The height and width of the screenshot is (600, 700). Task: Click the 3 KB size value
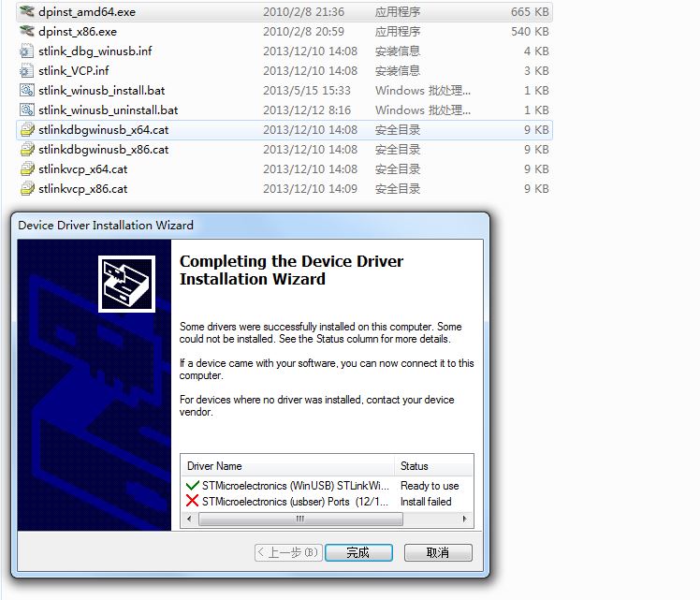[x=536, y=71]
